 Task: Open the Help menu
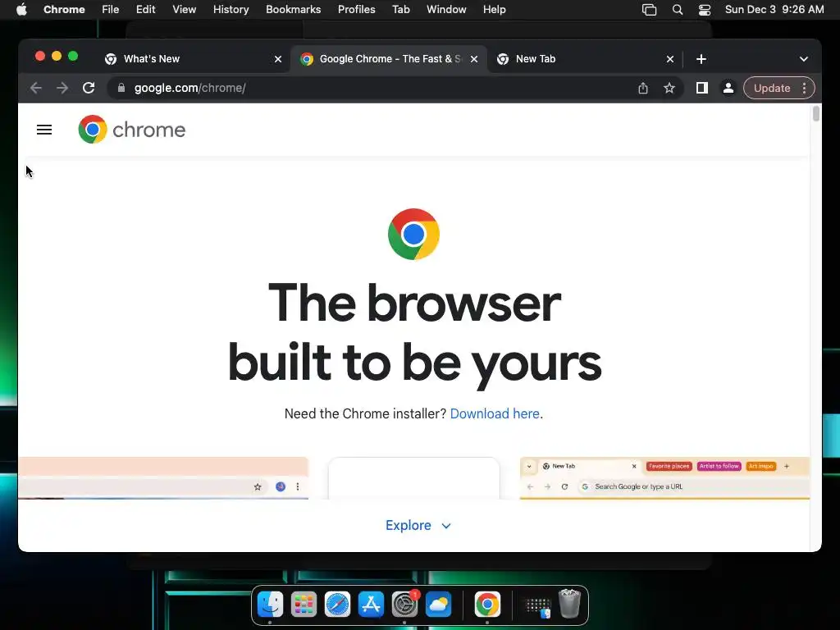pos(494,10)
